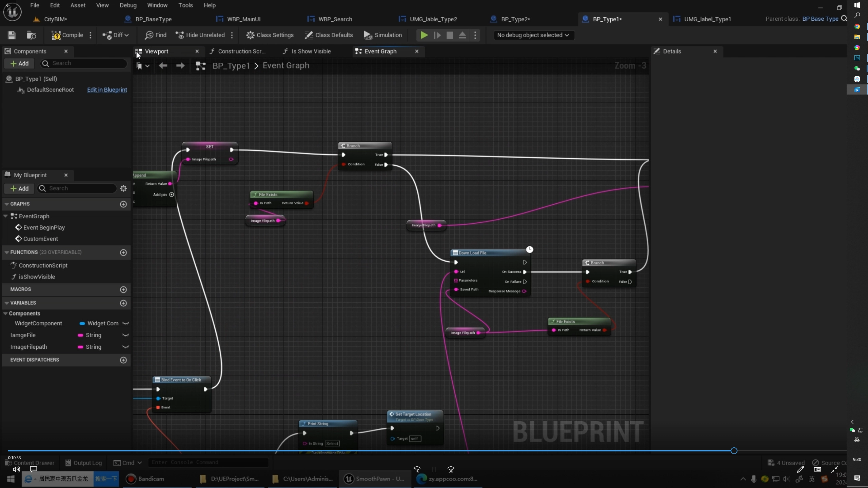Compile the blueprint
The width and height of the screenshot is (868, 488).
click(x=67, y=35)
